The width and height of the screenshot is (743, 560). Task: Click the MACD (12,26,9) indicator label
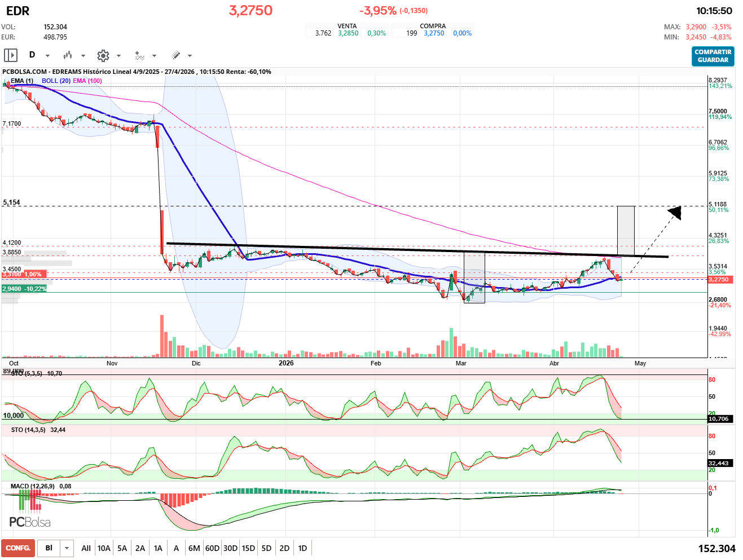[x=33, y=486]
